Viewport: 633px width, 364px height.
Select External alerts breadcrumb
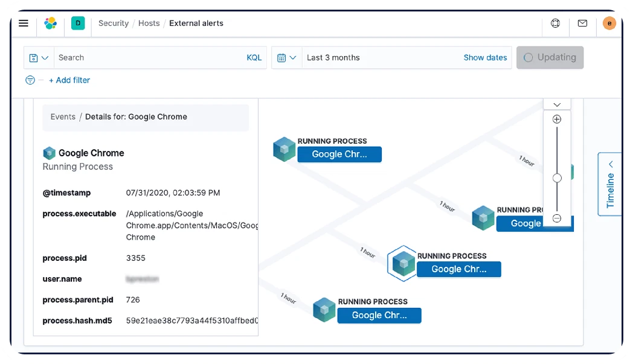click(x=196, y=24)
